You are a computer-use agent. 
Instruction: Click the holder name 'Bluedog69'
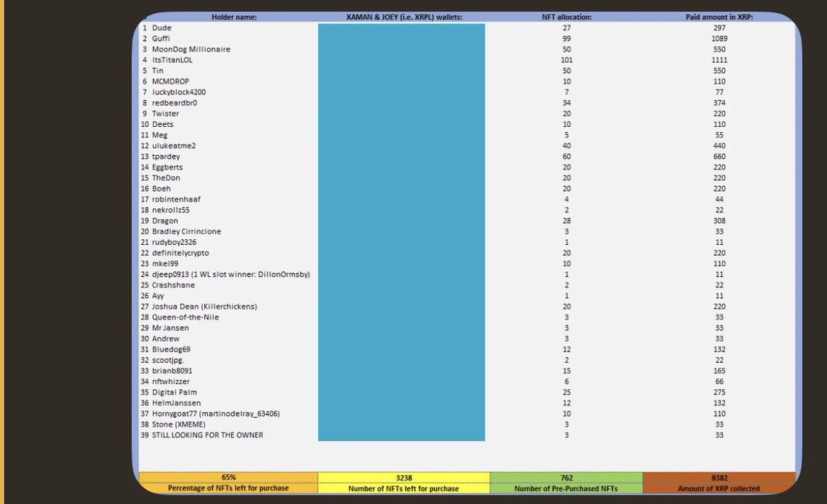pos(171,350)
